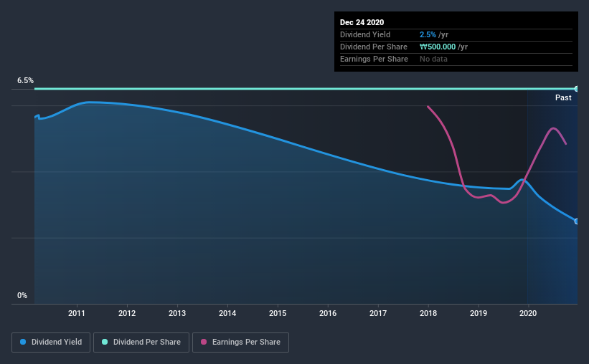Click the 2016 x-axis label

coord(328,313)
